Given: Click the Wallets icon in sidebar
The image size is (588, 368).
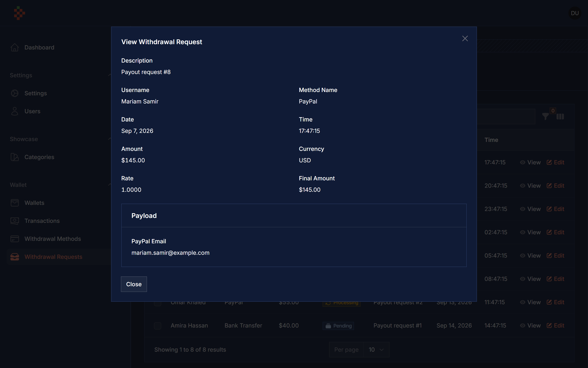Looking at the screenshot, I should point(14,203).
